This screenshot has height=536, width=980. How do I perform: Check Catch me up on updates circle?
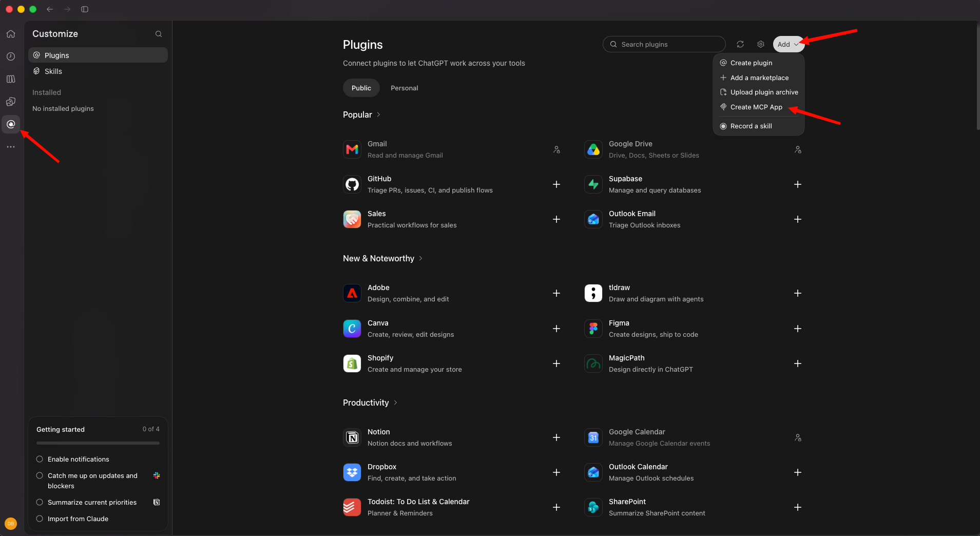40,475
